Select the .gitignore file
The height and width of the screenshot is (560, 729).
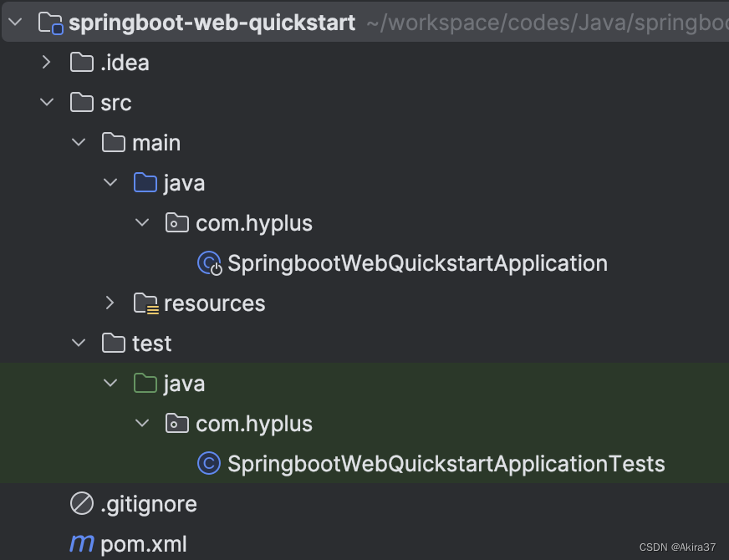point(147,503)
